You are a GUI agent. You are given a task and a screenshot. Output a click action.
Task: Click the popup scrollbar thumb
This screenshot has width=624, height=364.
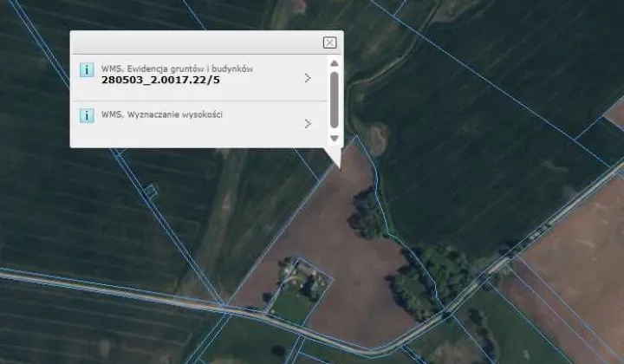[x=335, y=100]
